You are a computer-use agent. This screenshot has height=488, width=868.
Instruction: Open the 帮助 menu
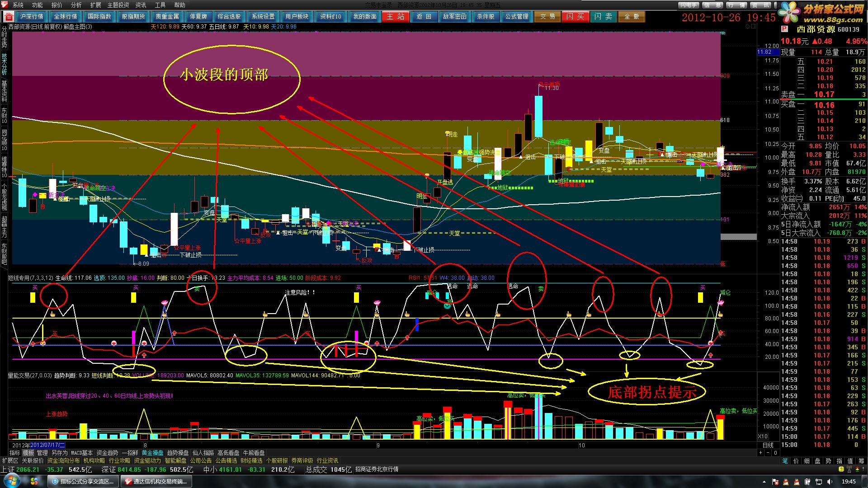click(179, 5)
